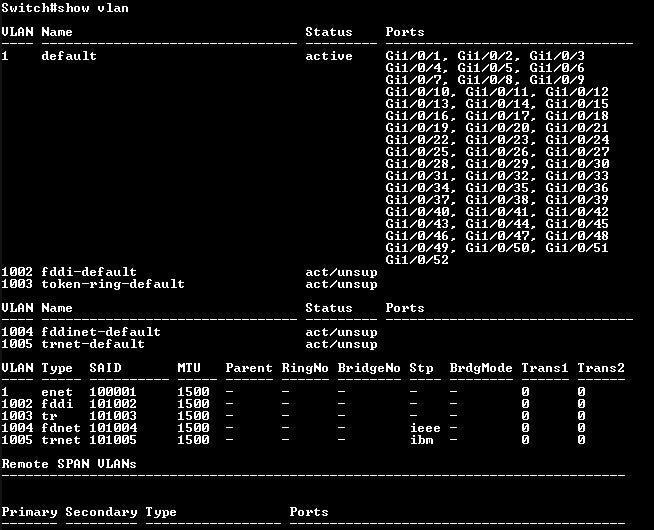
Task: Select SAID value 101005
Action: tap(113, 440)
